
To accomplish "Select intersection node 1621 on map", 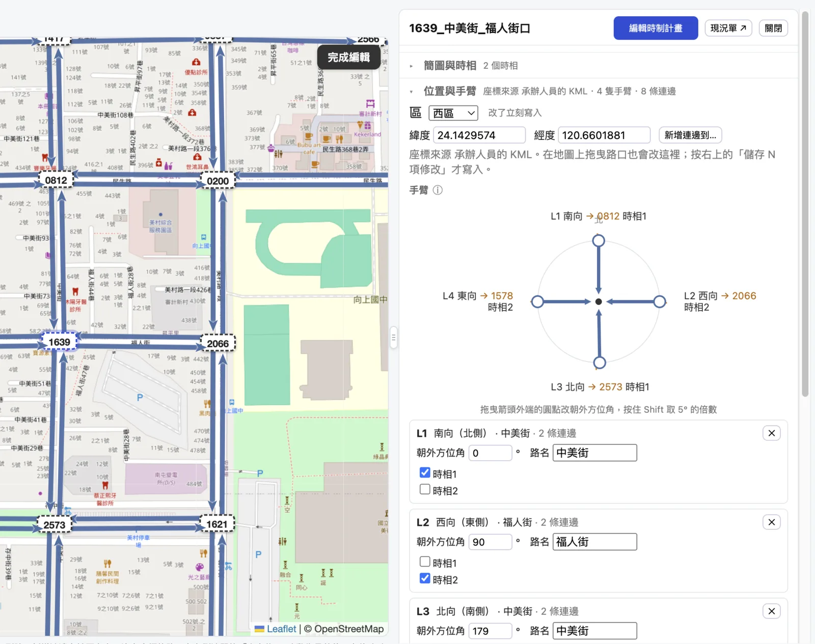I will tap(217, 524).
